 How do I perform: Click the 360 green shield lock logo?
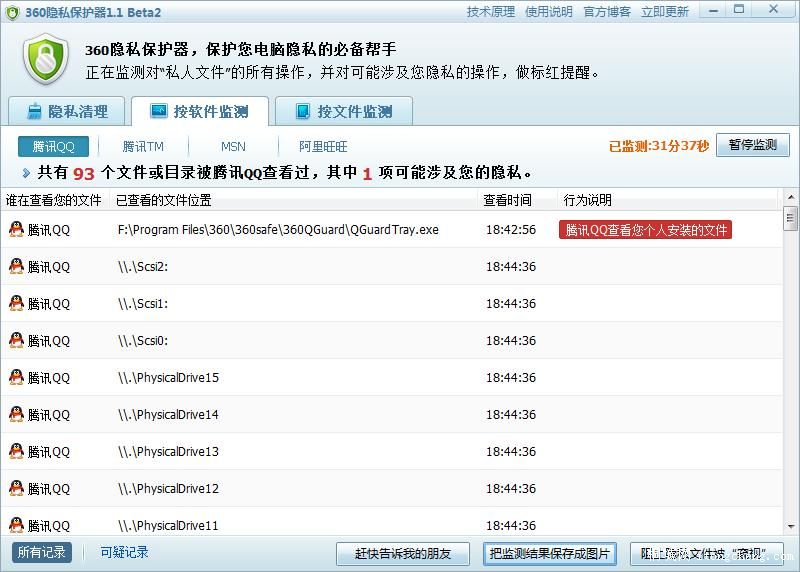click(x=45, y=59)
